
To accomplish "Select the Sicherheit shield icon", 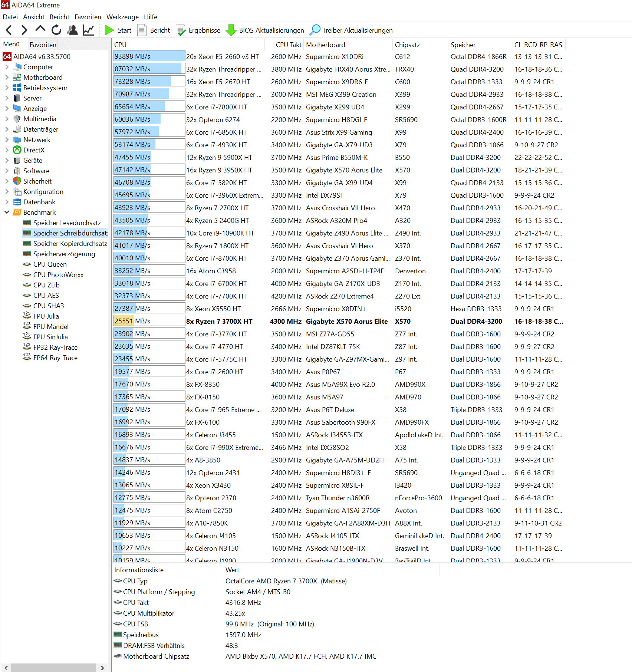I will (17, 181).
